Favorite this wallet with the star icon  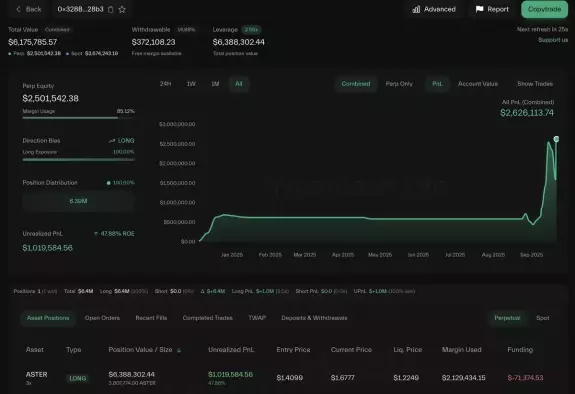[122, 10]
